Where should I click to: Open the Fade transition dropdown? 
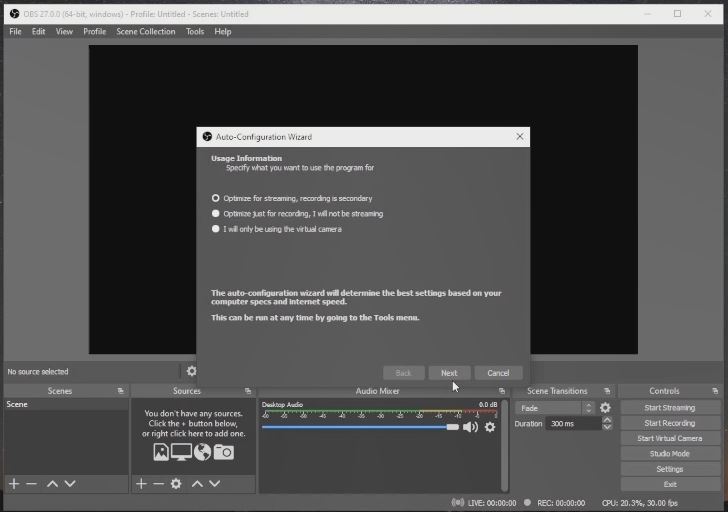(555, 408)
